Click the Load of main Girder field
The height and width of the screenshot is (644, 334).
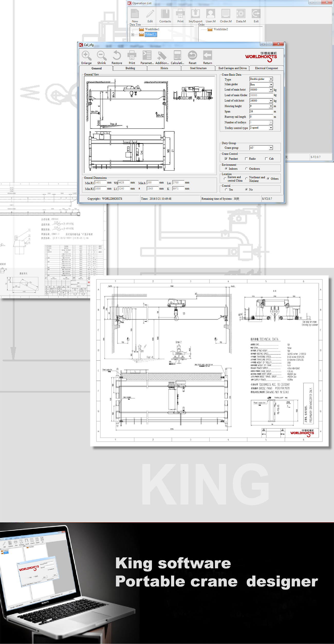[261, 95]
